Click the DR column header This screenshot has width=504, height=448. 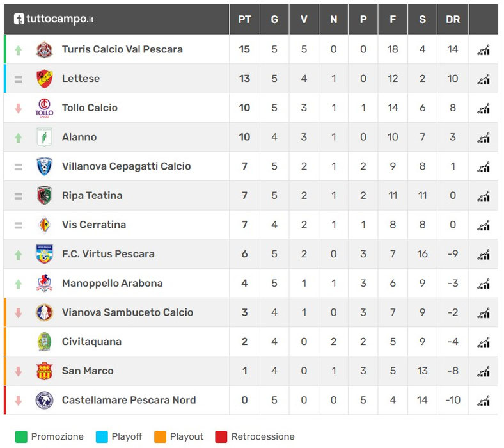click(x=453, y=20)
